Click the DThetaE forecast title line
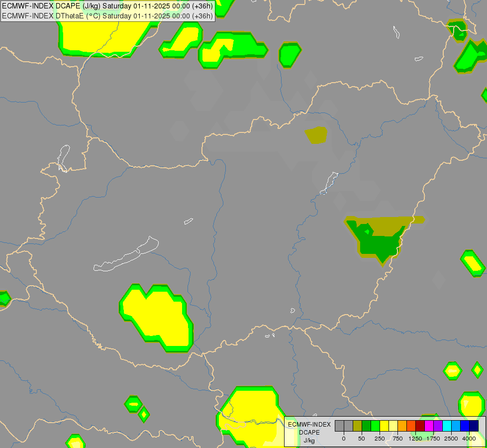The width and height of the screenshot is (487, 448). [107, 16]
